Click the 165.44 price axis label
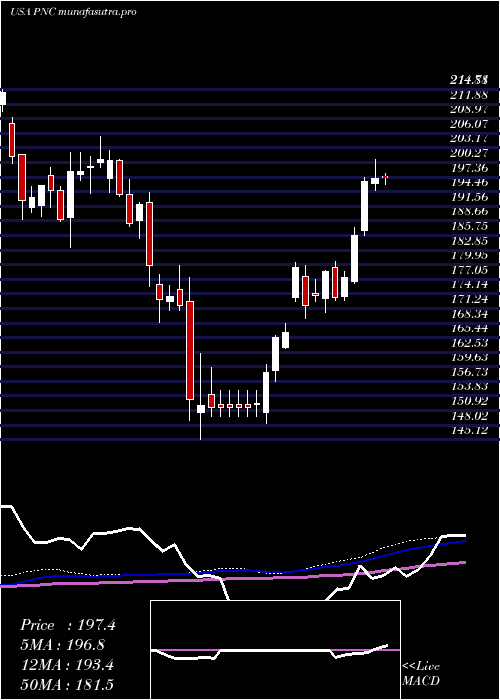Image resolution: width=500 pixels, height=700 pixels. 468,328
